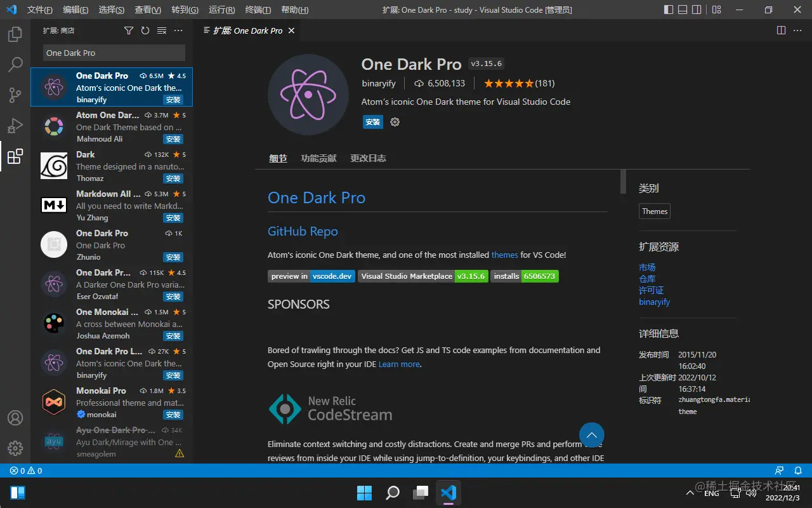Open the 帮助(H) menu
Image resolution: width=812 pixels, height=508 pixels.
pyautogui.click(x=294, y=10)
